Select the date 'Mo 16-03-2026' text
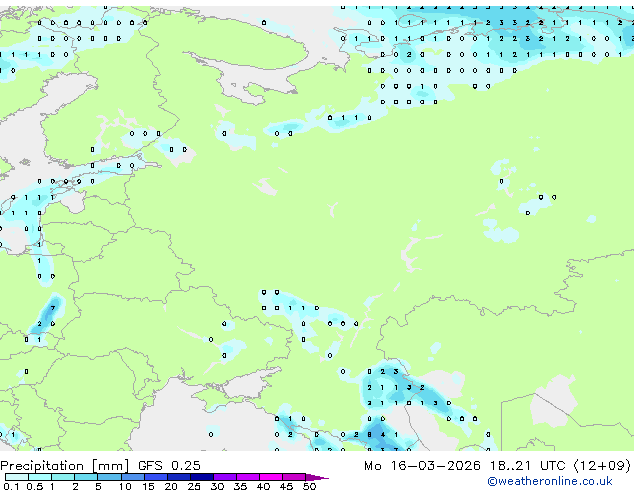634x490 pixels. point(422,466)
